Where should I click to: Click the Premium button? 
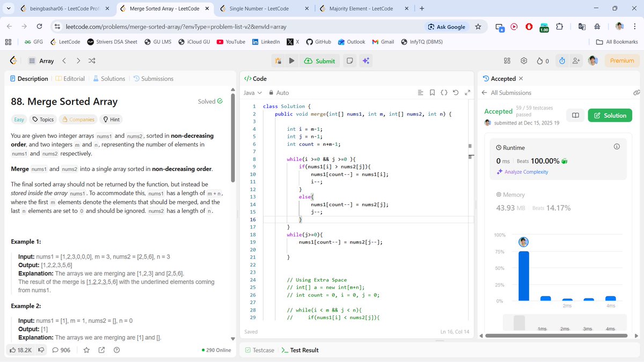click(622, 61)
